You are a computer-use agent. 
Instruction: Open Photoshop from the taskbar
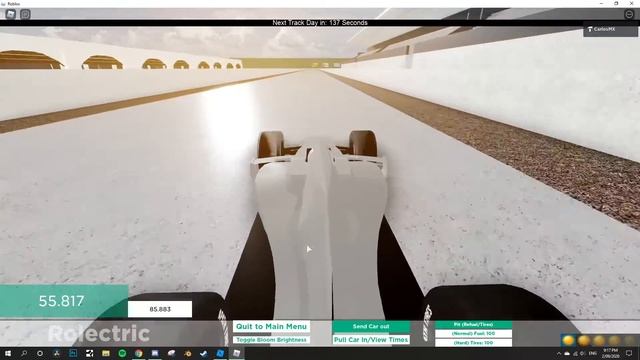pyautogui.click(x=73, y=353)
